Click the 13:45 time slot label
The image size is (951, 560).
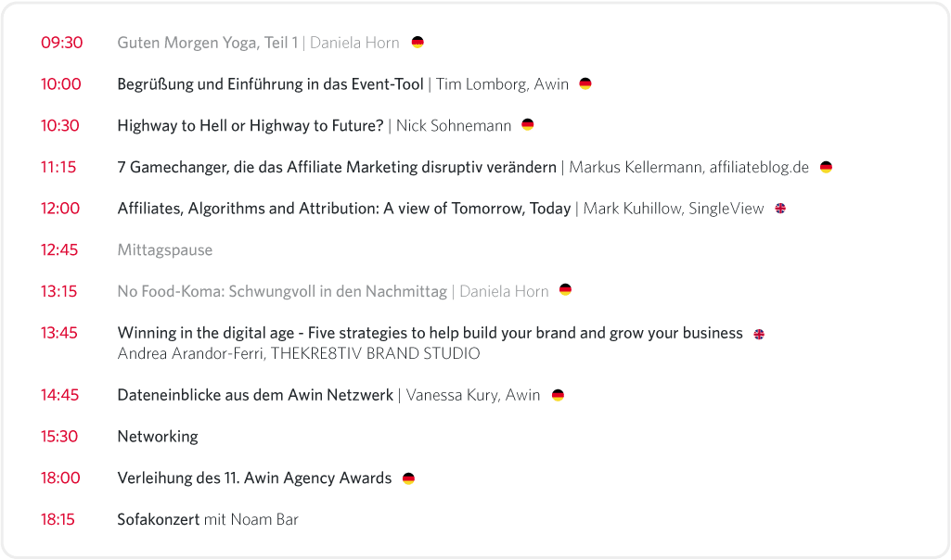(x=59, y=333)
